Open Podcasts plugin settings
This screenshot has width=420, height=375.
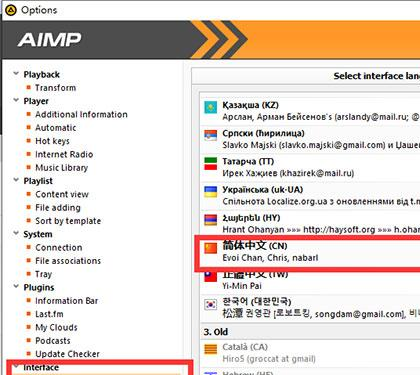tap(53, 341)
